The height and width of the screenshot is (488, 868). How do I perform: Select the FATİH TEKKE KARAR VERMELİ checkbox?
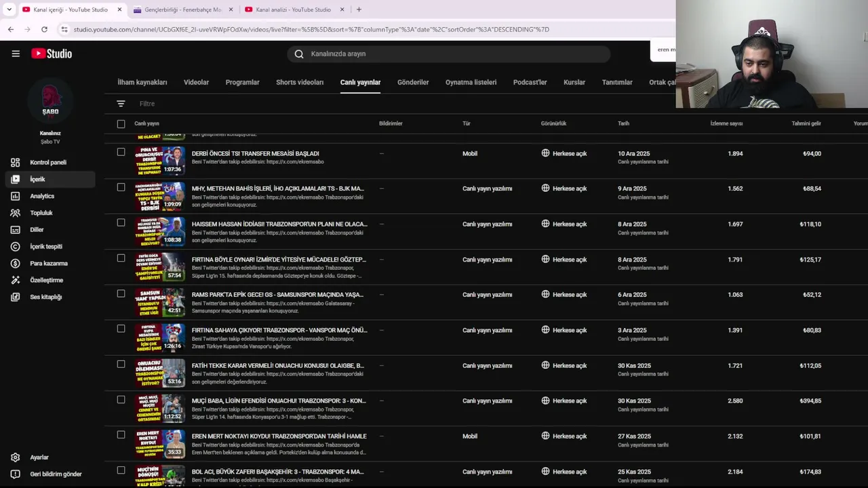point(121,364)
